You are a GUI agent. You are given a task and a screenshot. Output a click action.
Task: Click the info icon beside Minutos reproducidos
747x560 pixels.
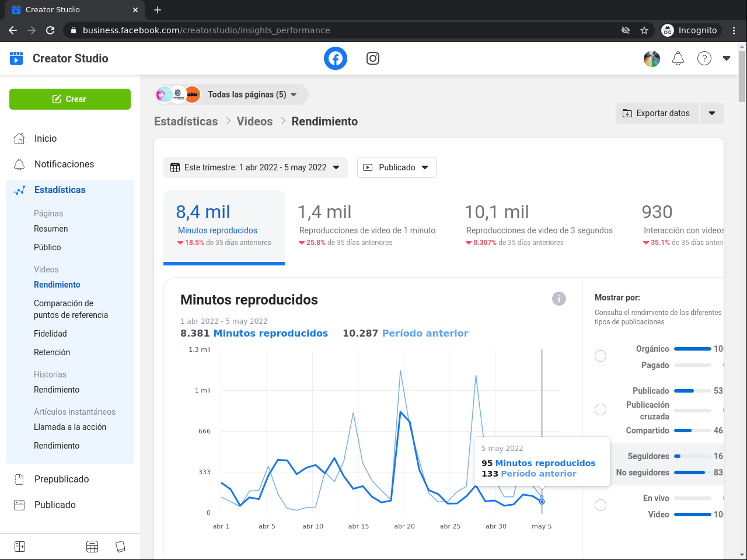pos(558,299)
